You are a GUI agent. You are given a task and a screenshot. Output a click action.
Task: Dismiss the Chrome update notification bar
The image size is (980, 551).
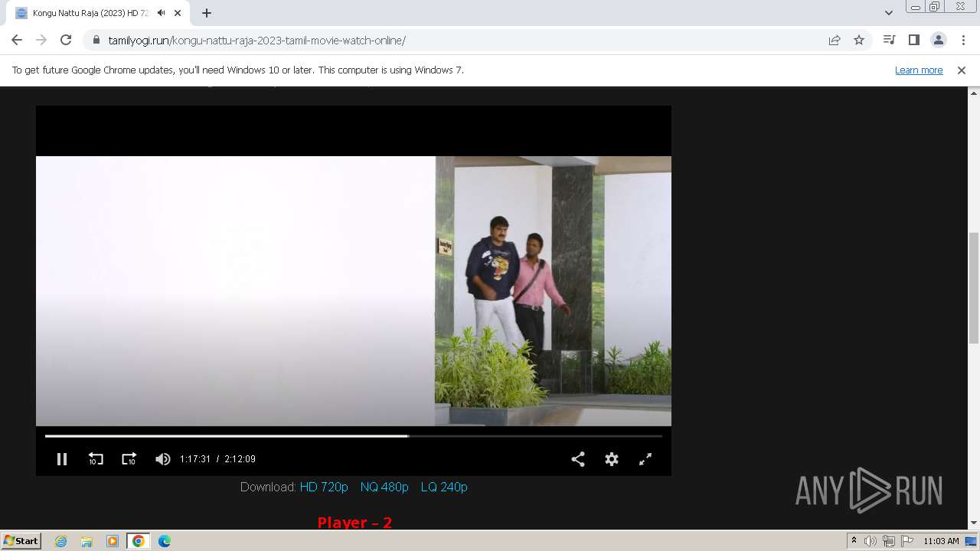point(961,70)
